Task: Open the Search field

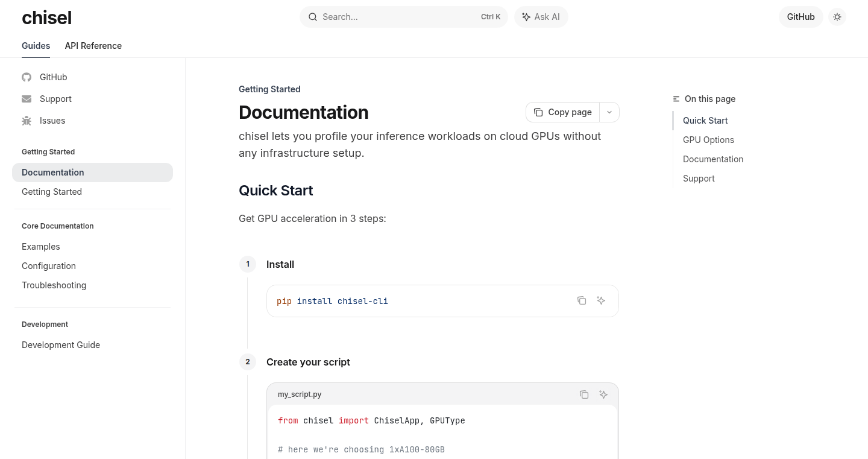Action: click(403, 17)
